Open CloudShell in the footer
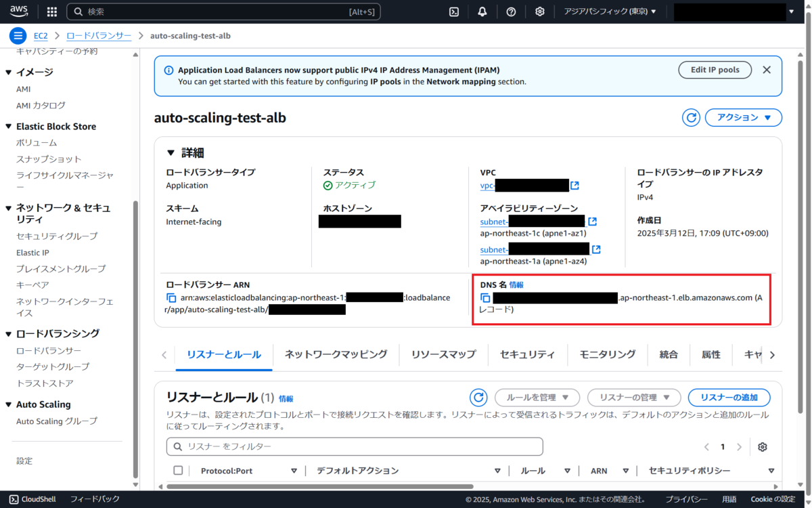Viewport: 812px width, 508px height. coord(32,499)
